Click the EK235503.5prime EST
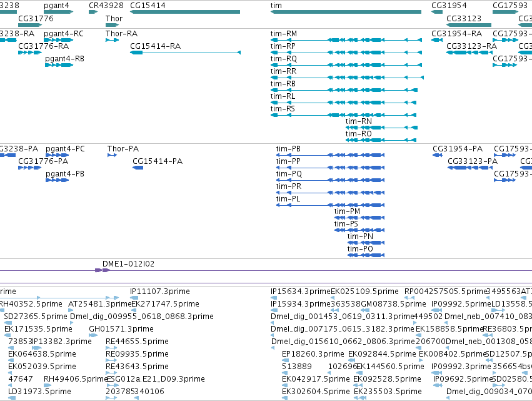Screen dimensions: 532x401 359,398
